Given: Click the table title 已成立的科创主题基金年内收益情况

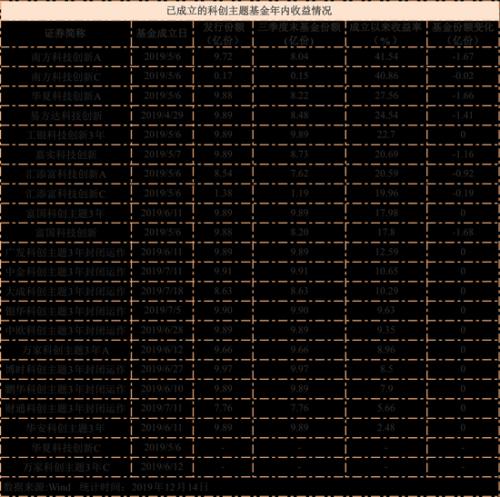Looking at the screenshot, I should tap(249, 11).
